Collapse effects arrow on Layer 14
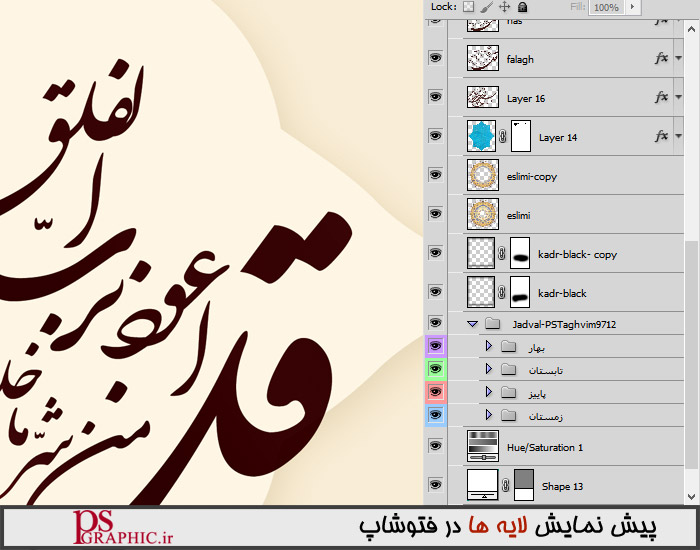Screen dimensions: 700x550 pos(678,137)
